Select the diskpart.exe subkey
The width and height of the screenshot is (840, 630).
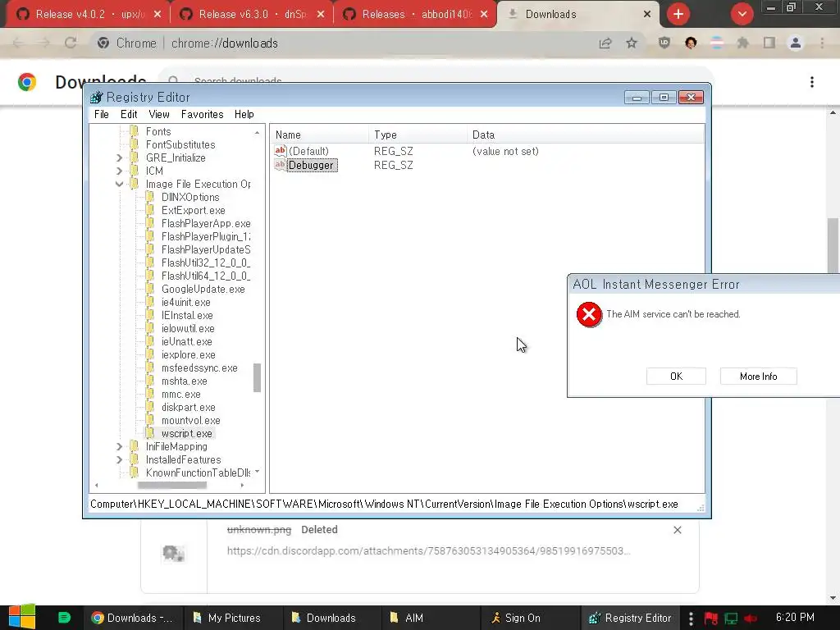pos(189,407)
